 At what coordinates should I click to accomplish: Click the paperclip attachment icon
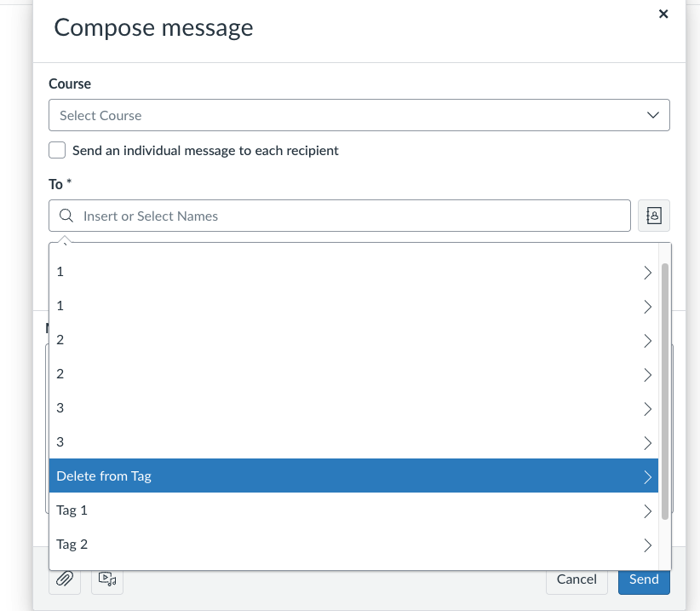tap(65, 579)
